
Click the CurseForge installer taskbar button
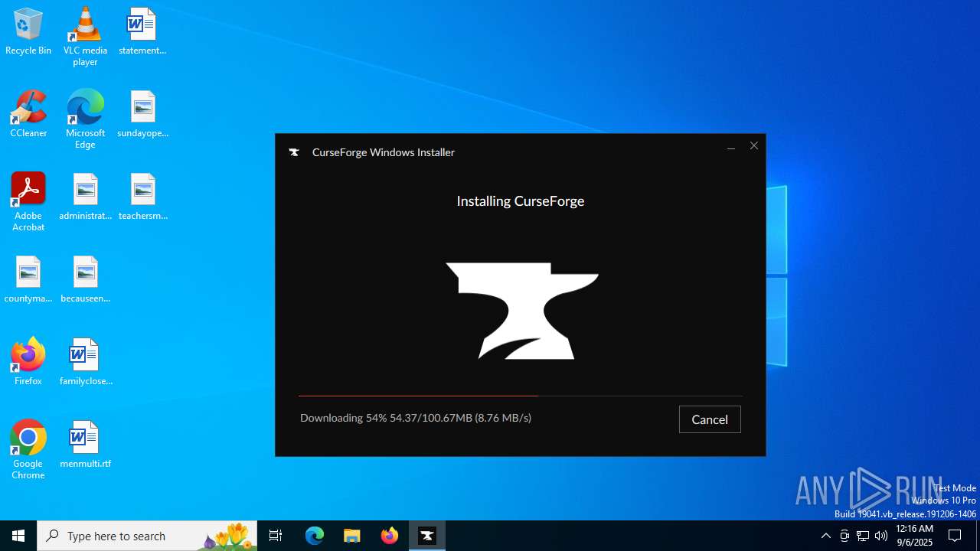(427, 536)
